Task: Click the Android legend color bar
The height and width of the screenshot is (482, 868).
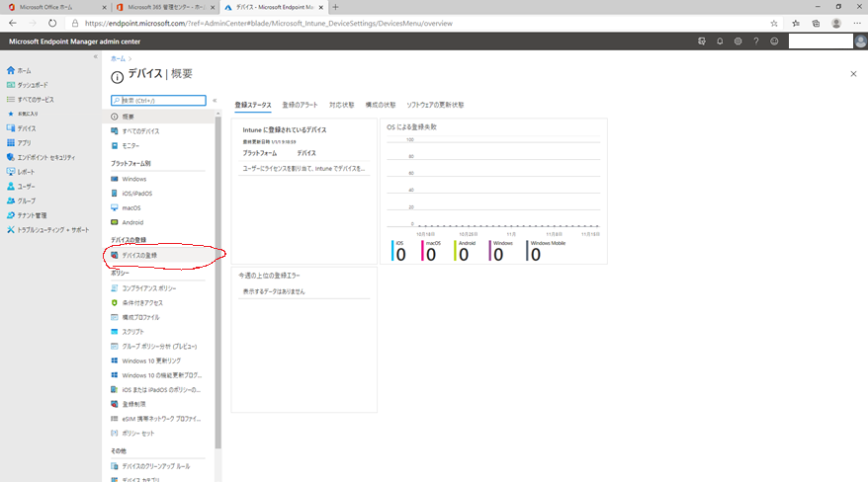Action: [455, 251]
